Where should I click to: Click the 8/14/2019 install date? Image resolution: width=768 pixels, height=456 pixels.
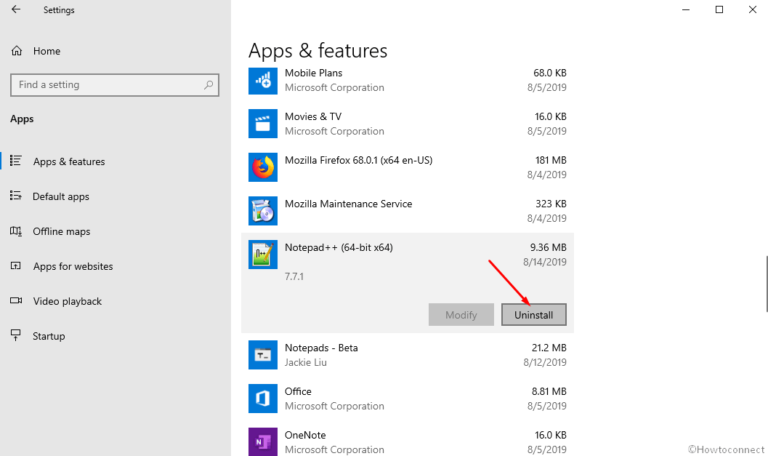545,262
